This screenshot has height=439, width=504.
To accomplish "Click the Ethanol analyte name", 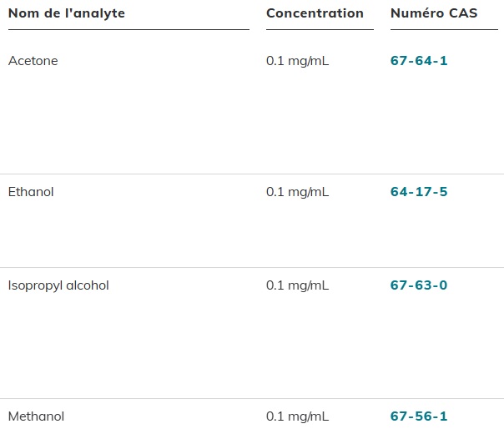I will [31, 192].
